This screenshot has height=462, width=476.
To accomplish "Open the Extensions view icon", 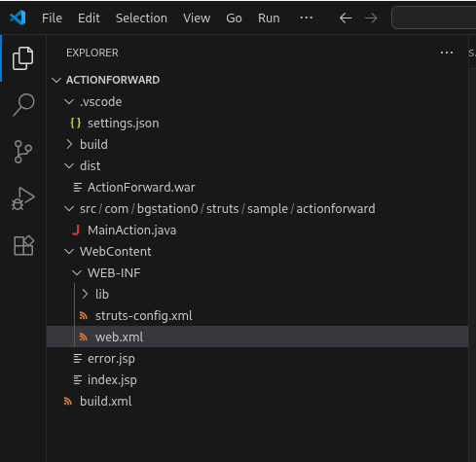I will [x=23, y=245].
